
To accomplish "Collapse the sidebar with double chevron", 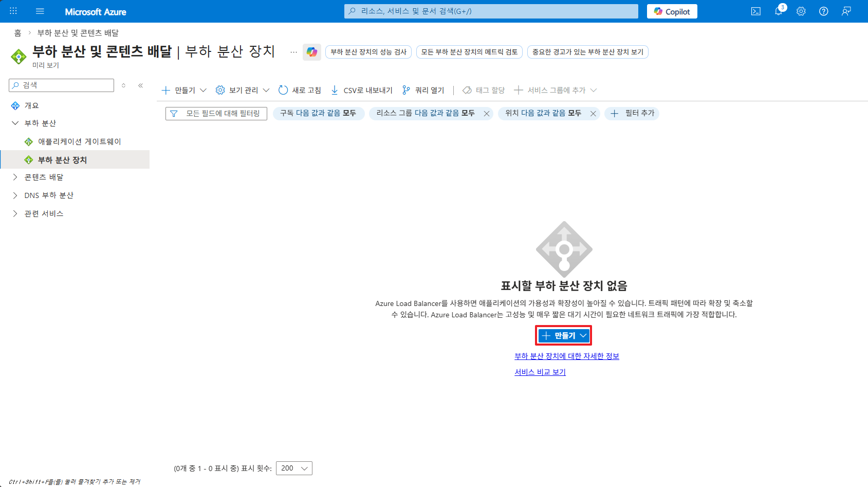I will 140,85.
